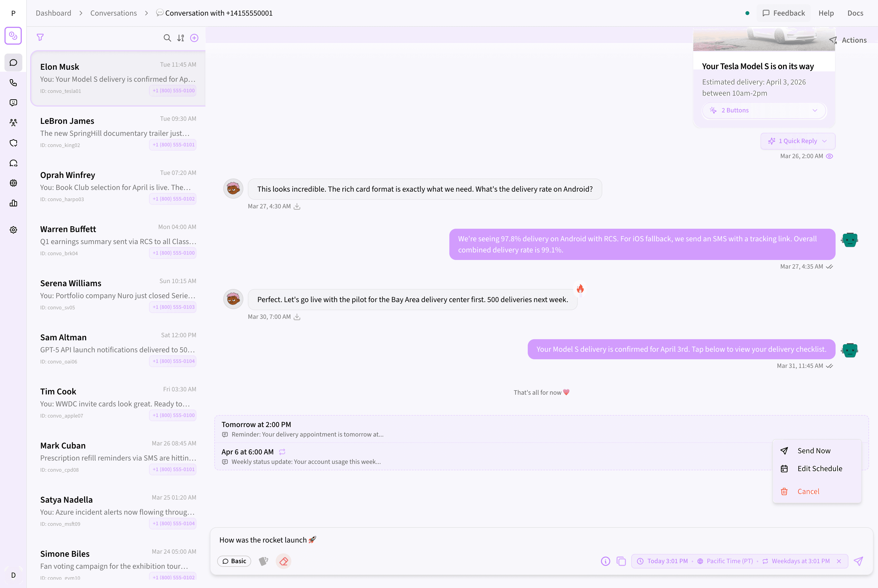Toggle read visibility with the eye icon
878x588 pixels.
(830, 156)
